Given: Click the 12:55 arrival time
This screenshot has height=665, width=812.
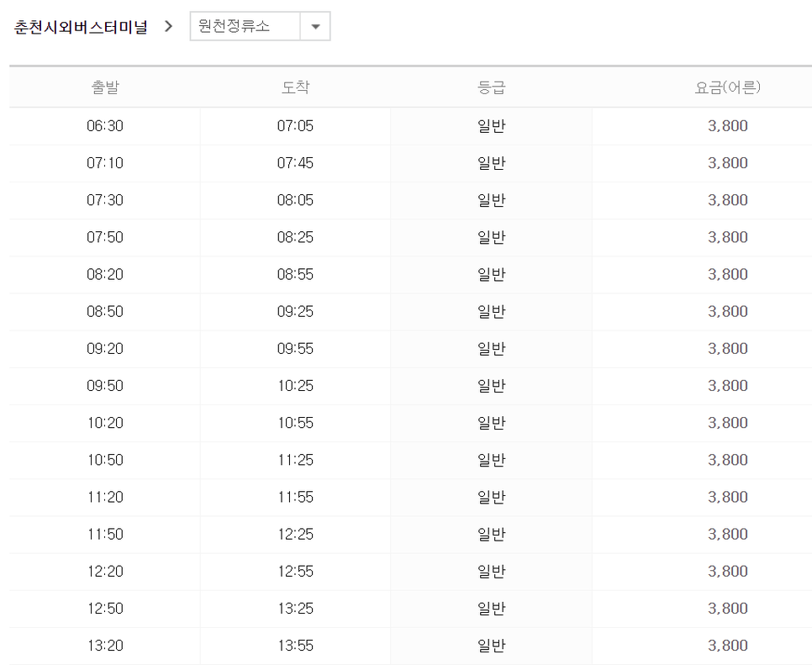Looking at the screenshot, I should click(x=295, y=571).
